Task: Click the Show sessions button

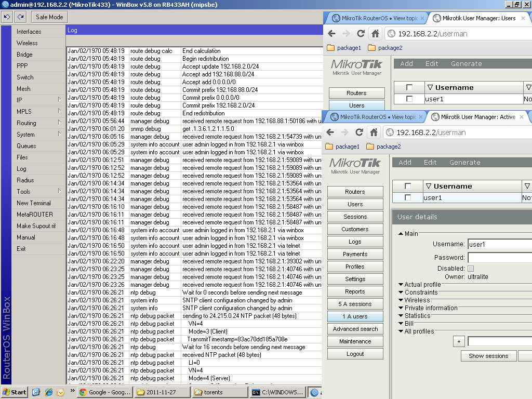Action: [488, 356]
